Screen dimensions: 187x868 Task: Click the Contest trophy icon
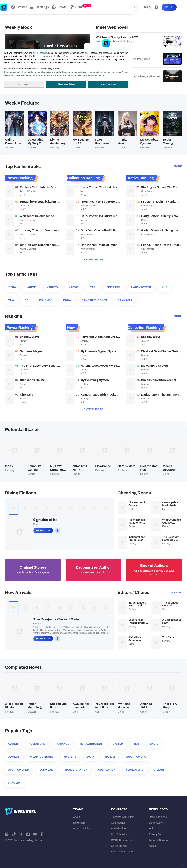(71, 7)
